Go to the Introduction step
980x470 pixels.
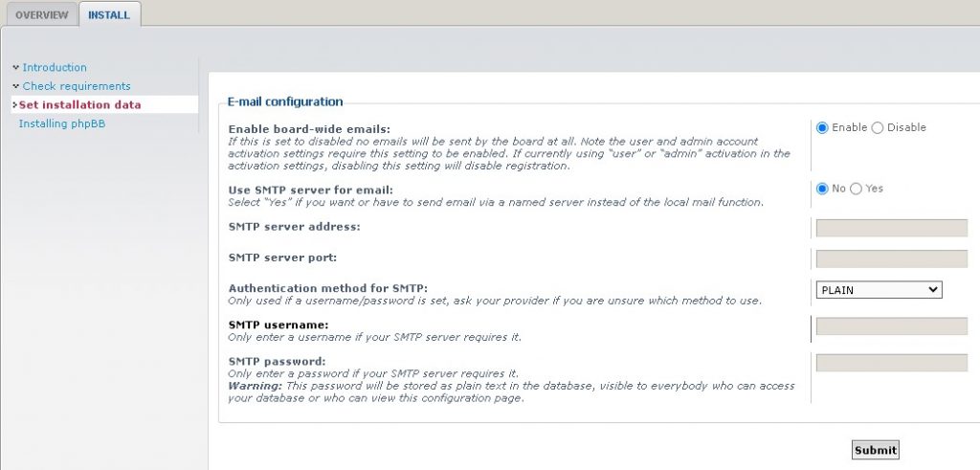tap(55, 67)
